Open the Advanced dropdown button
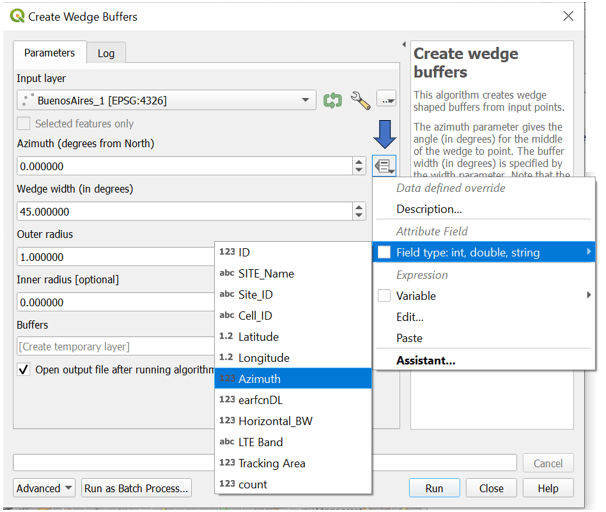Image resolution: width=606 pixels, height=512 pixels. (x=44, y=489)
